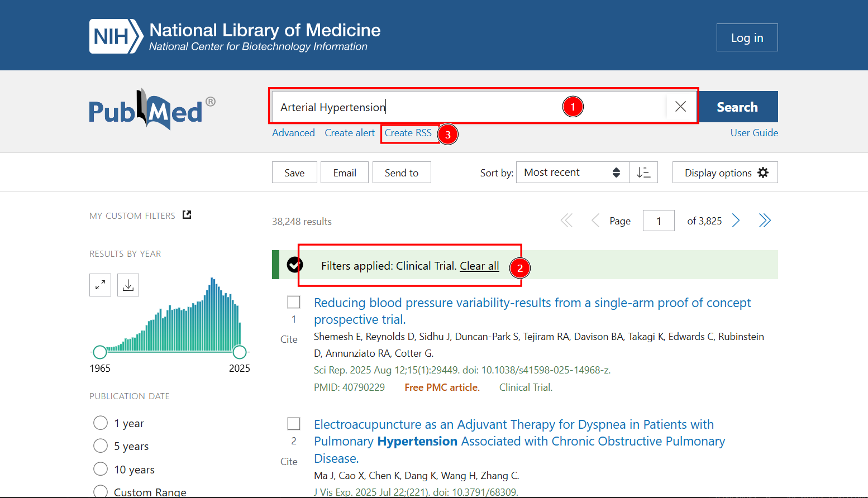This screenshot has width=868, height=498.
Task: Open the Send to dropdown
Action: [x=402, y=173]
